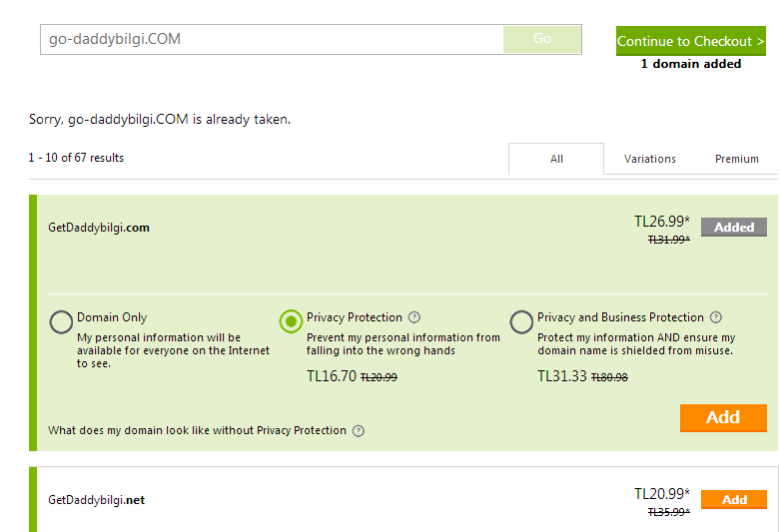The height and width of the screenshot is (532, 780).
Task: Click help icon next to Privacy Protection
Action: pyautogui.click(x=414, y=317)
